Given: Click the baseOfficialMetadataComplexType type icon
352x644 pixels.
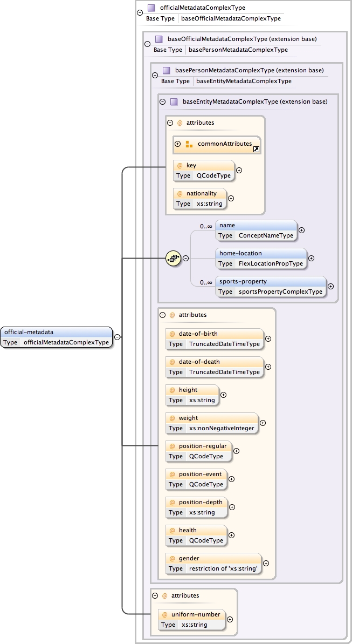Looking at the screenshot, I should tap(158, 39).
